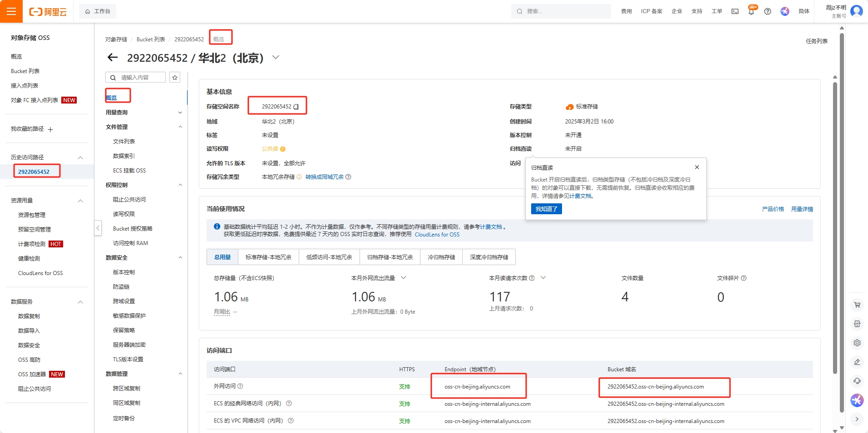Click the star favorite icon
Viewport: 868px width, 433px height.
coord(175,78)
